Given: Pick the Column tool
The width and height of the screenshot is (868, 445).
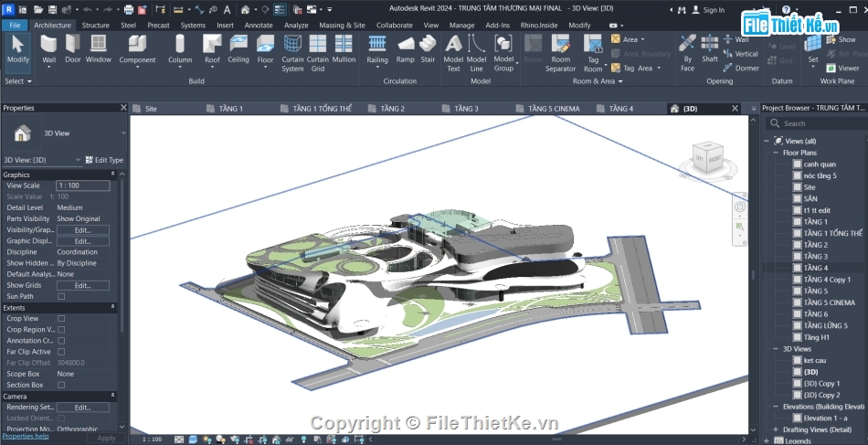Looking at the screenshot, I should (180, 50).
